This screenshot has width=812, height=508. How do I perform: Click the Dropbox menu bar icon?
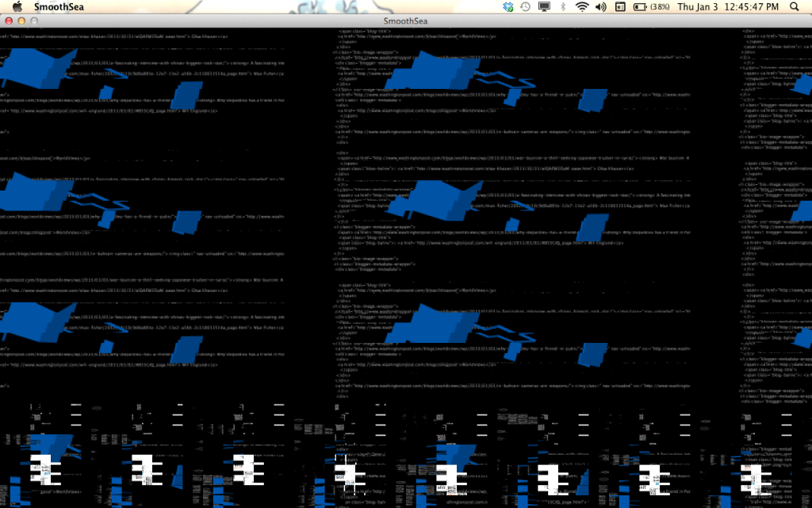coord(508,7)
